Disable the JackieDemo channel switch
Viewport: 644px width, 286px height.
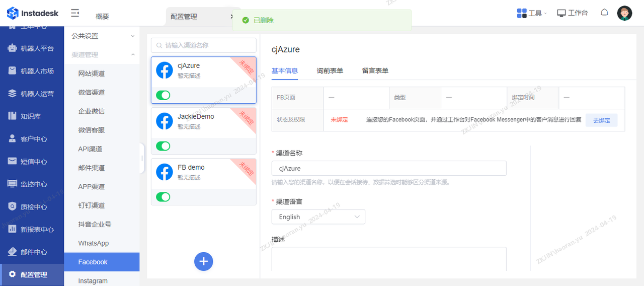(163, 146)
